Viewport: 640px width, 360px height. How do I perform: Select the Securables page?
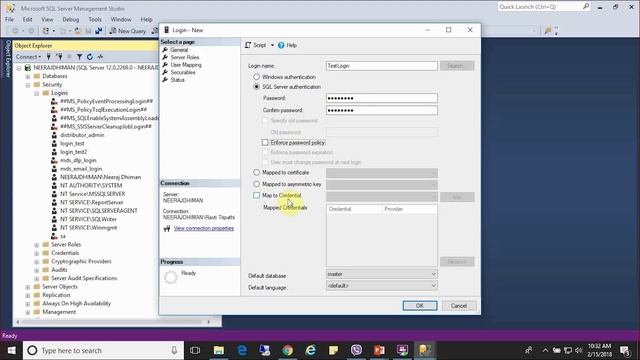(182, 72)
